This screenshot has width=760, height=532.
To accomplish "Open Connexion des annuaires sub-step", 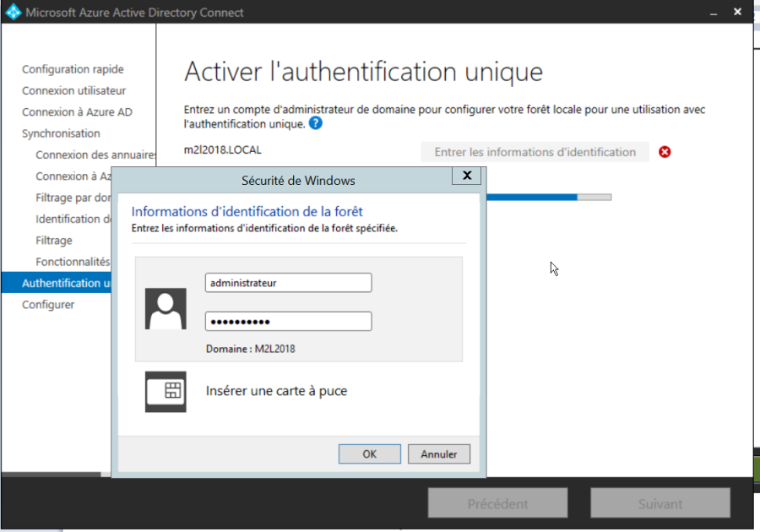I will [x=95, y=155].
